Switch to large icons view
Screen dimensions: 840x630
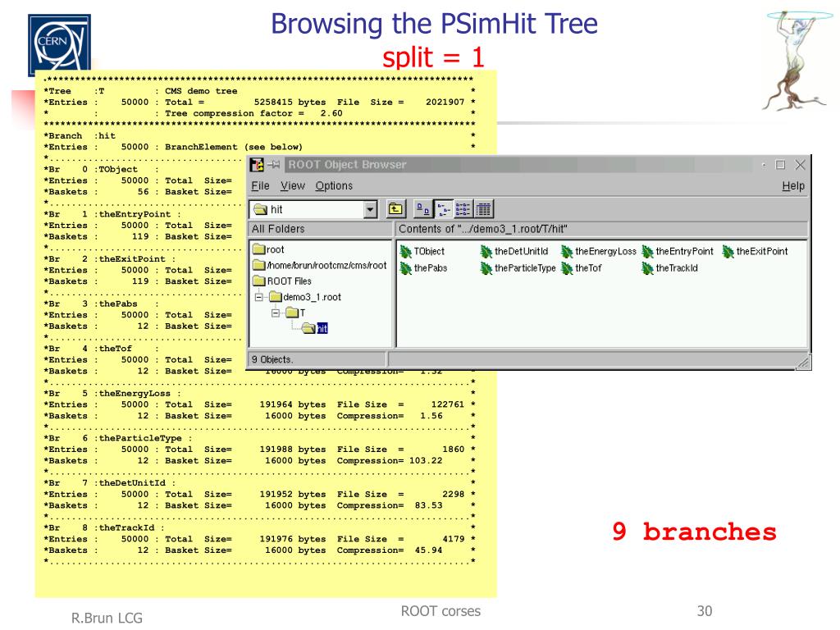coord(423,209)
